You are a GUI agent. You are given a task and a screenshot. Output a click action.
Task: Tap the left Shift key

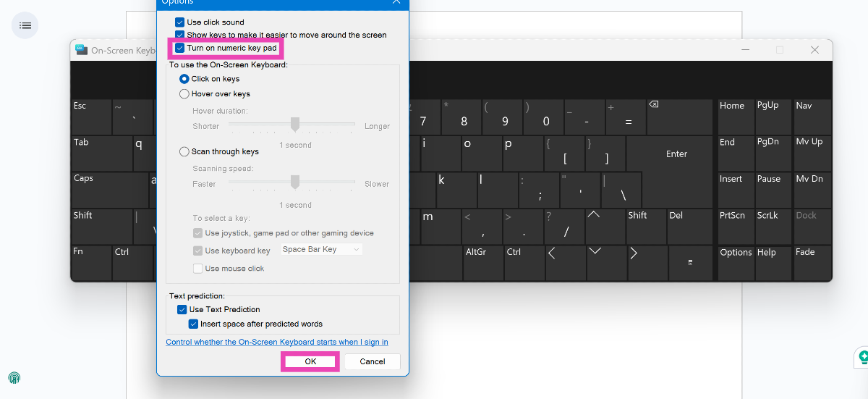pyautogui.click(x=101, y=226)
